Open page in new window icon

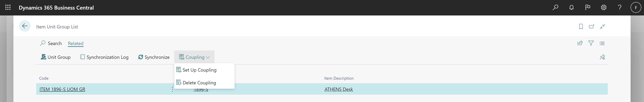click(x=591, y=27)
